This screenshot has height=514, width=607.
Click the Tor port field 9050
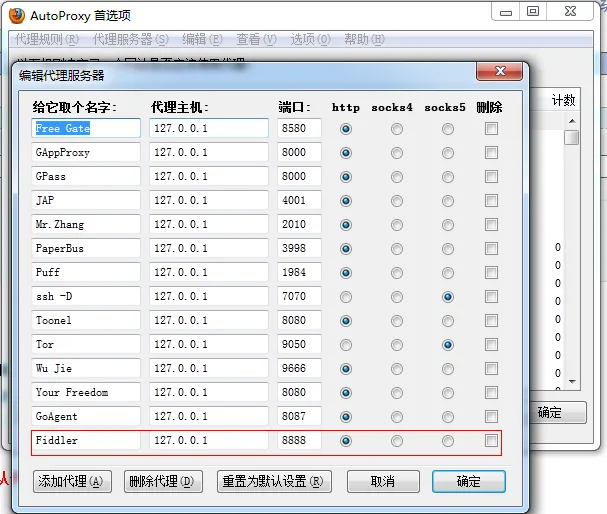point(299,344)
